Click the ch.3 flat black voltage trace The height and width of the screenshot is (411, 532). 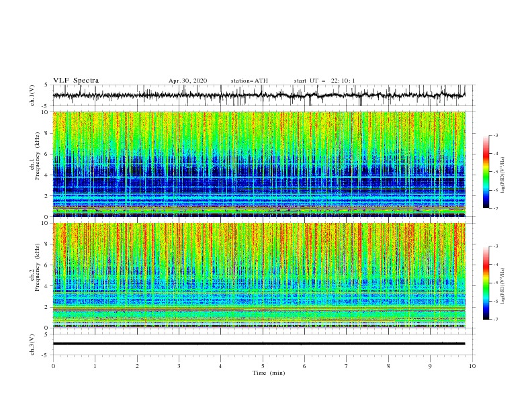point(259,344)
